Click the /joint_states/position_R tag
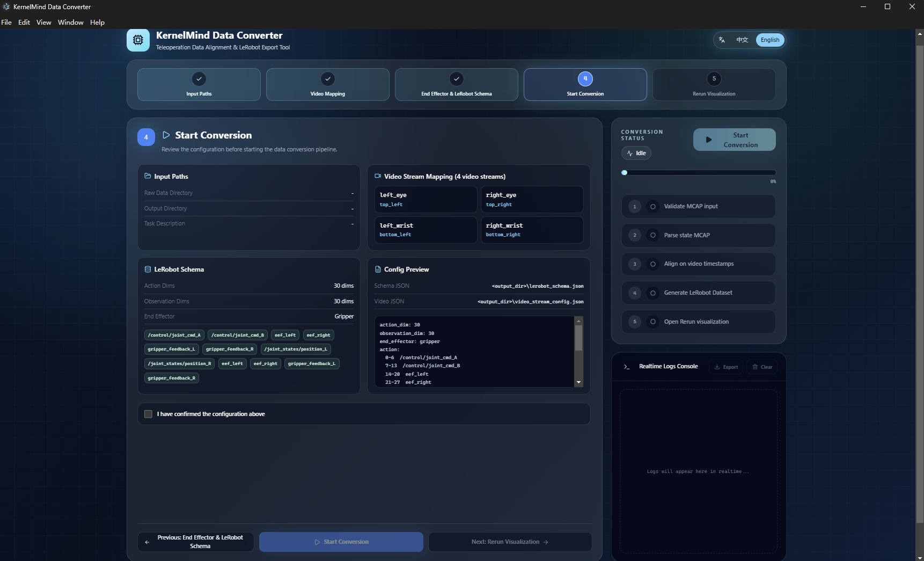 click(x=180, y=363)
